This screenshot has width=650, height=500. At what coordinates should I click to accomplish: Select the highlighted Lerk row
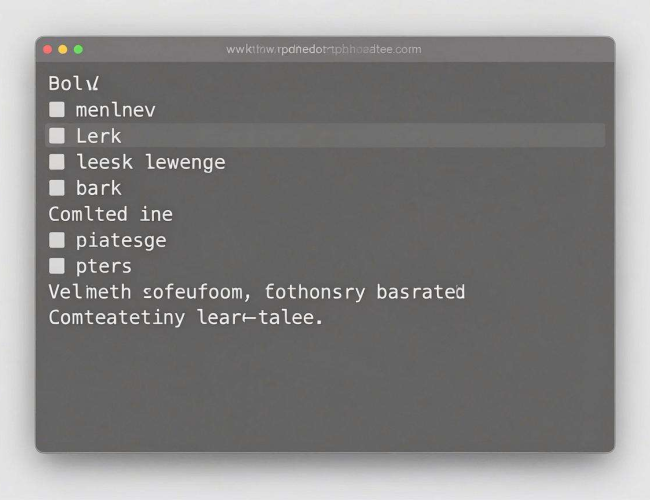pos(325,135)
